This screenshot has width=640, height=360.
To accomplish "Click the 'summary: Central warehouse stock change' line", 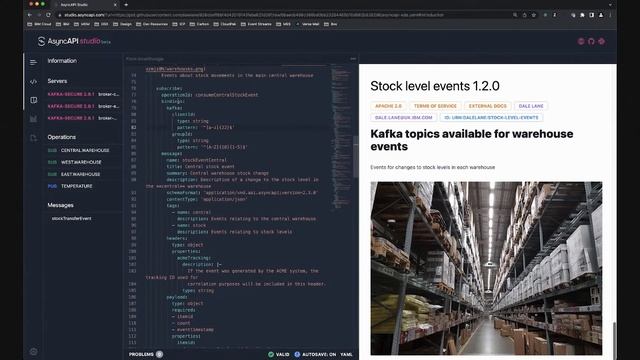I will (217, 173).
